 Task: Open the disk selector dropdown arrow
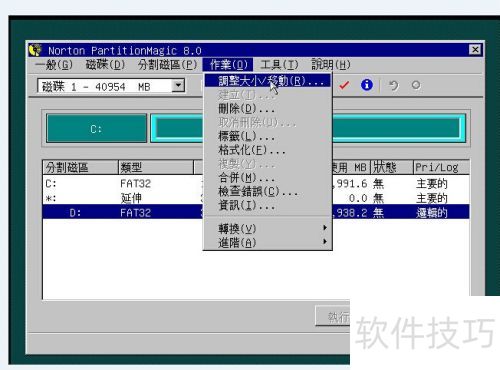(178, 86)
